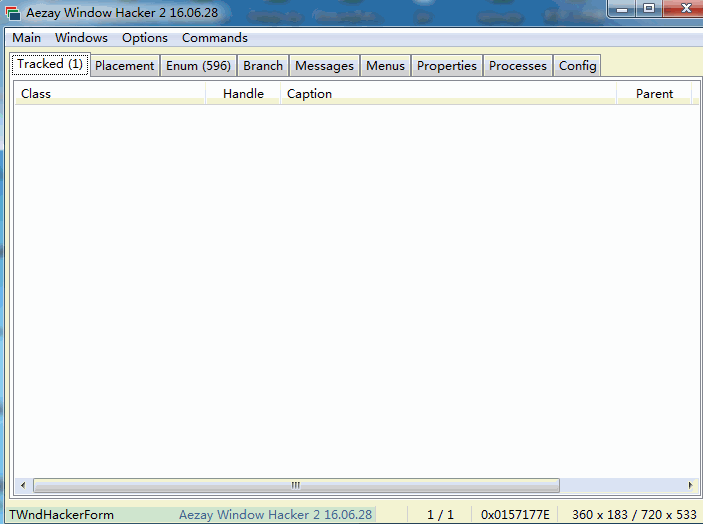Open the Options menu
Image resolution: width=703 pixels, height=524 pixels.
(145, 38)
